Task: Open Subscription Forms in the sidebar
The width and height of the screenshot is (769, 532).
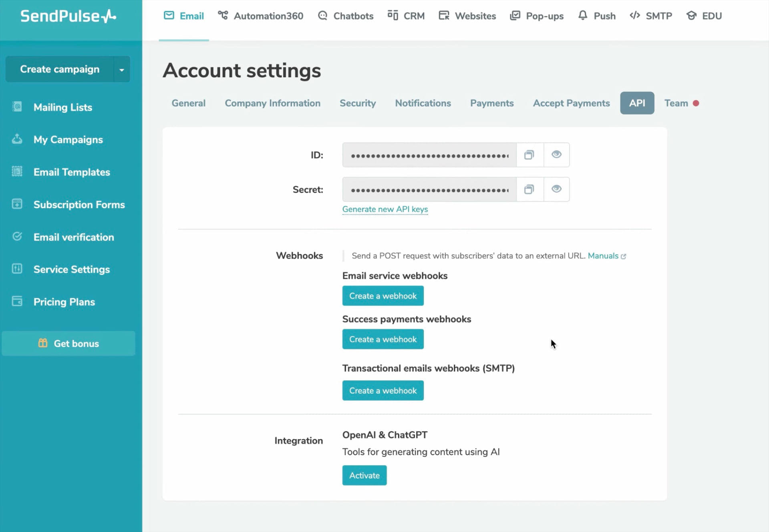Action: pyautogui.click(x=79, y=205)
